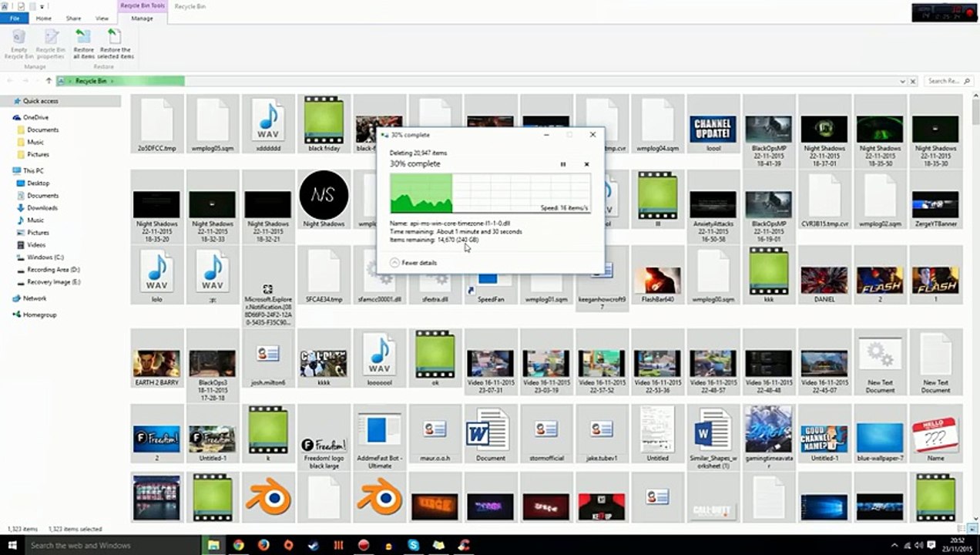Open Skype from the taskbar
This screenshot has height=555, width=980.
pyautogui.click(x=414, y=545)
